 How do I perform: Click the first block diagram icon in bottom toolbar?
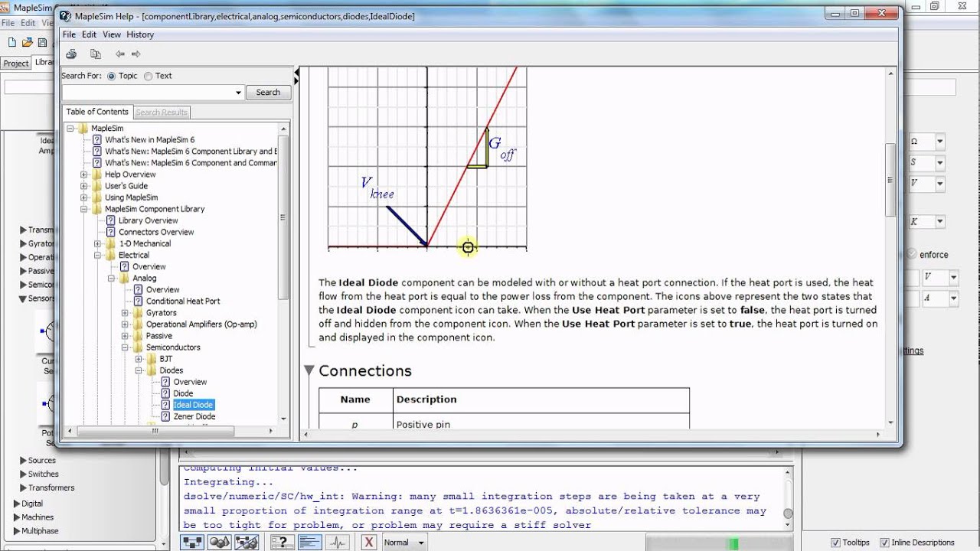click(193, 542)
